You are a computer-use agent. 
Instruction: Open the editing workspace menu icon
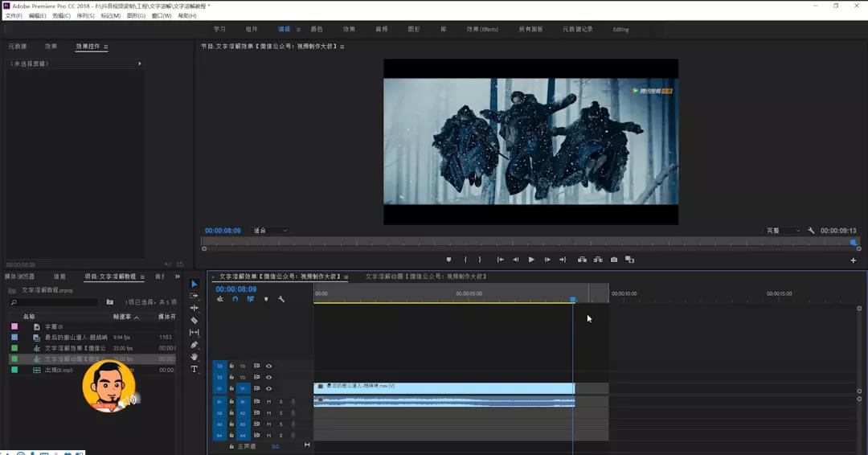tap(298, 29)
